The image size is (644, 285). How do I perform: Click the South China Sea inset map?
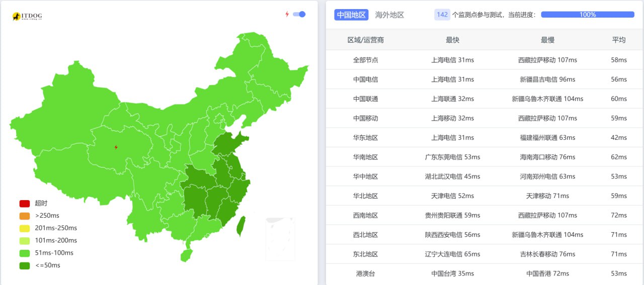(x=280, y=238)
